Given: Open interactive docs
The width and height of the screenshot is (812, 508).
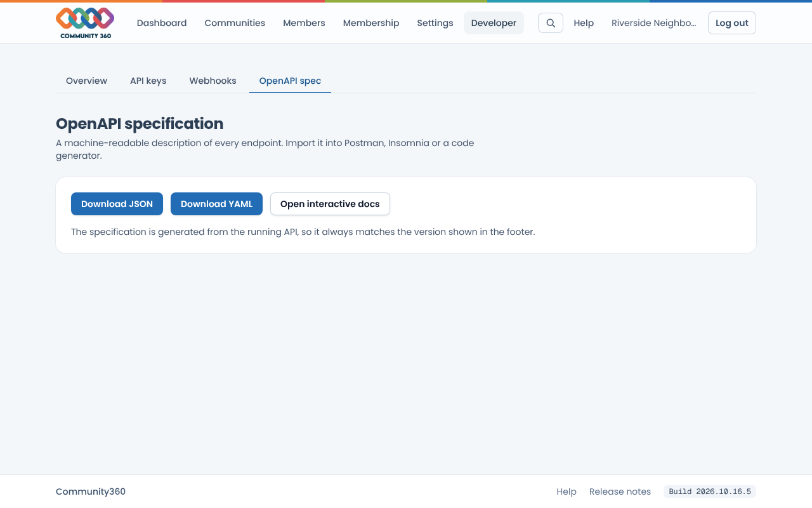Looking at the screenshot, I should click(x=330, y=204).
